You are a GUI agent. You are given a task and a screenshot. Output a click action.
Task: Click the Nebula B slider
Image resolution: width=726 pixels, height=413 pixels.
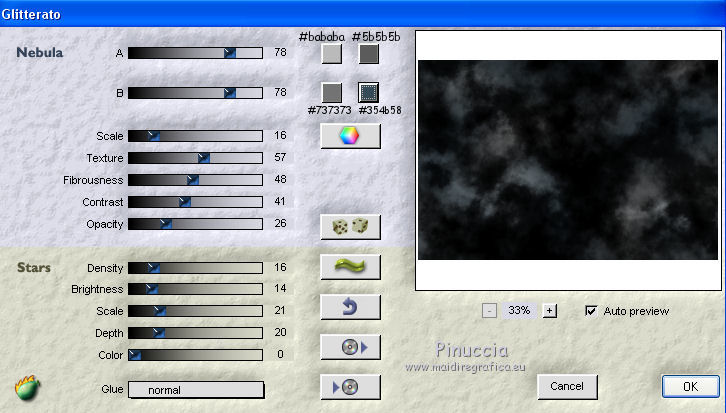coord(195,93)
